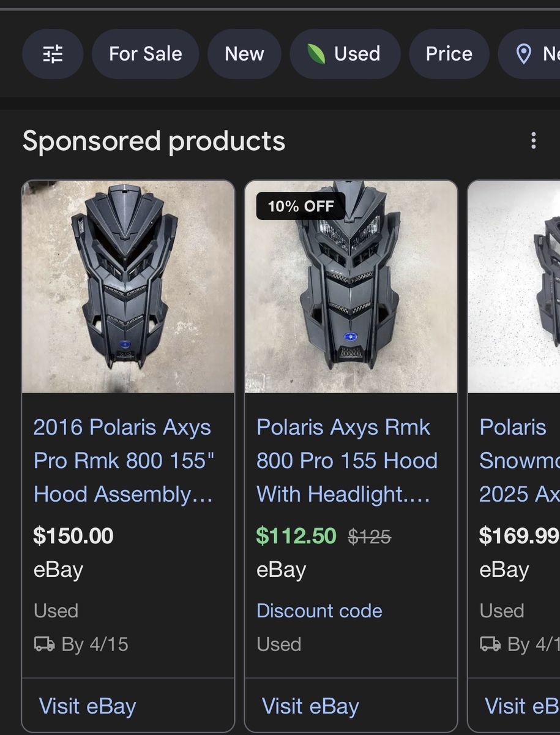
Task: Open Polaris Axys Rmk 800 Pro Hood listing
Action: tap(346, 461)
